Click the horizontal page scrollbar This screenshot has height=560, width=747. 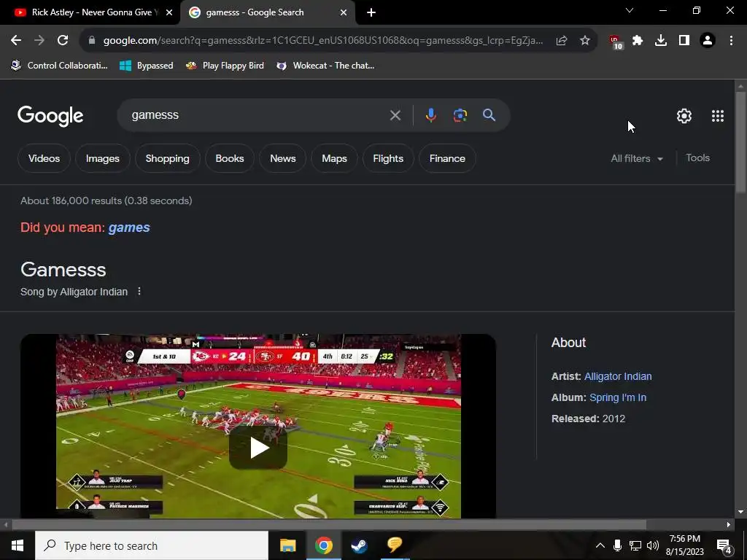pos(329,525)
